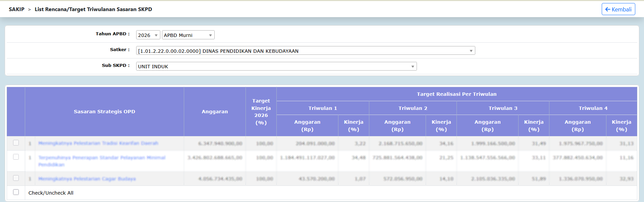Viewport: 644px width, 202px height.
Task: Open the Meningkatnya Pelestarian Tradisi Kearifan Daerah link
Action: [x=98, y=143]
